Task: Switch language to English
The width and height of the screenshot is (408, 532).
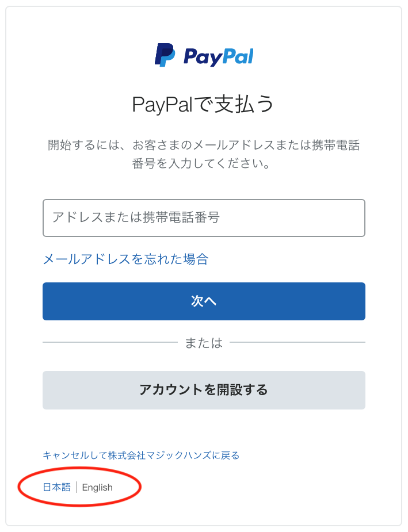Action: 97,488
